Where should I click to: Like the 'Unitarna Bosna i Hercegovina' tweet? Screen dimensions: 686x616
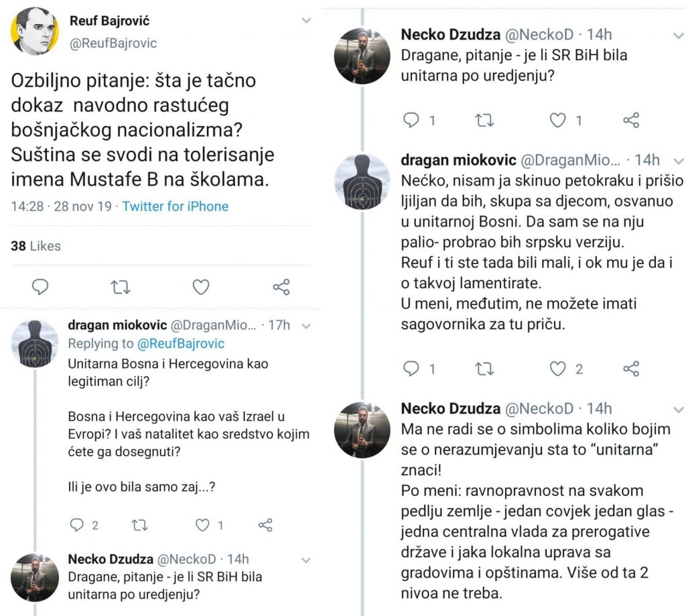(202, 524)
